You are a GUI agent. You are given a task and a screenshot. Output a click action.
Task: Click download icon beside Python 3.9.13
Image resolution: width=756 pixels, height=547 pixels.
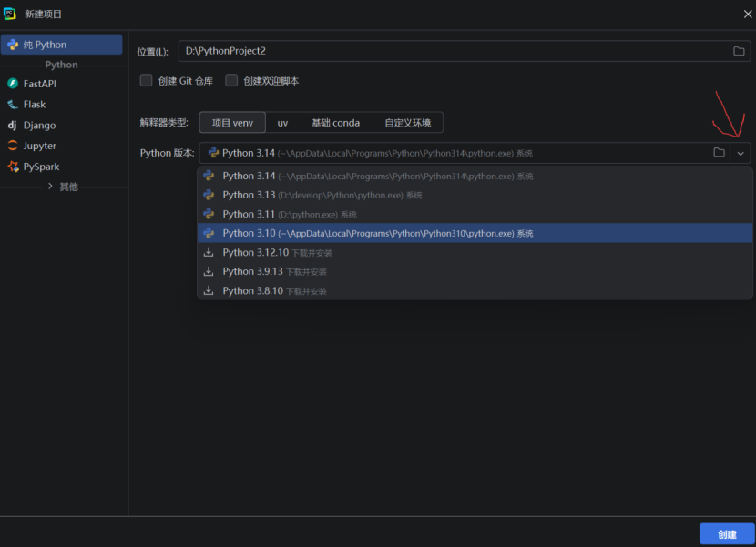click(209, 271)
